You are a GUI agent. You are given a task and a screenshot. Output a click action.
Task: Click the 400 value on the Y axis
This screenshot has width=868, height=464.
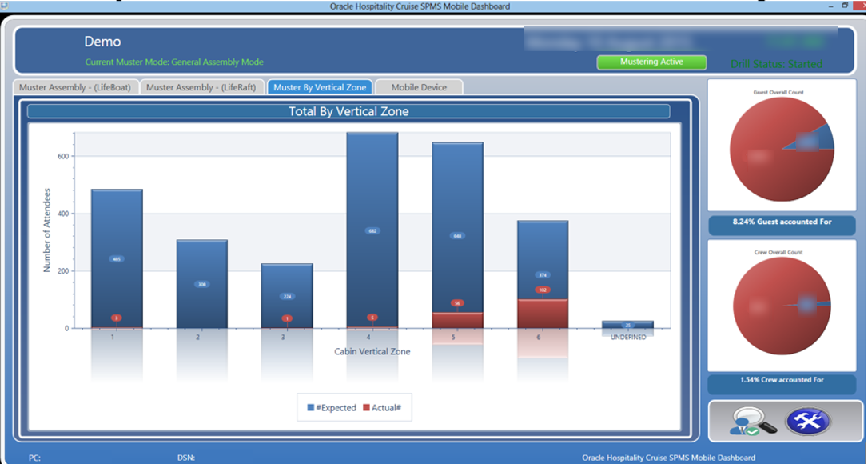point(62,214)
